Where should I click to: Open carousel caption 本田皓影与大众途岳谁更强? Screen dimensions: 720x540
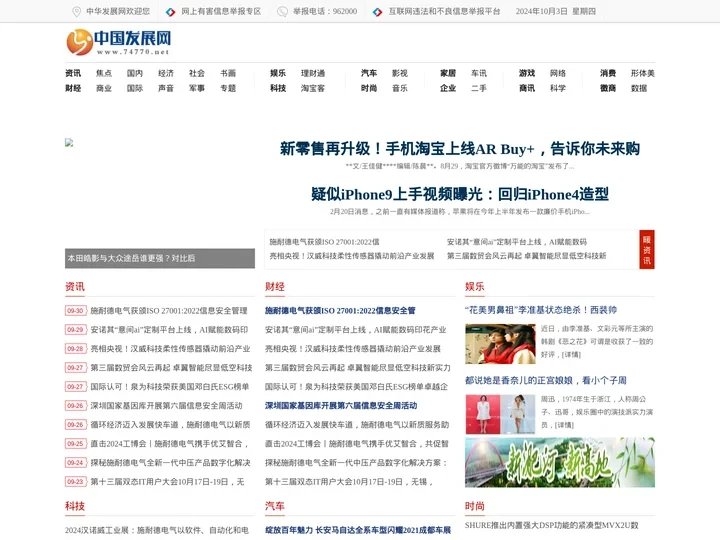tap(131, 258)
